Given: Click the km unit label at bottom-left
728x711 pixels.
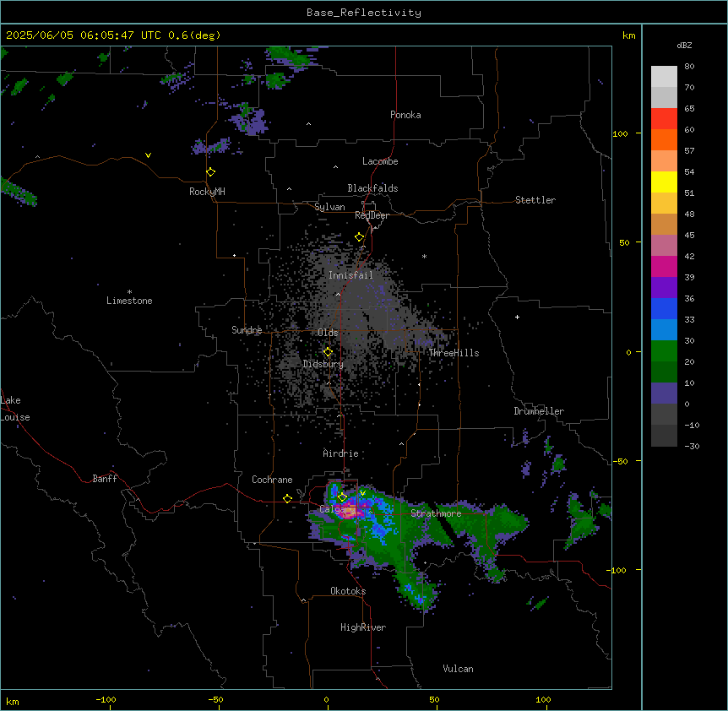Looking at the screenshot, I should [x=13, y=701].
